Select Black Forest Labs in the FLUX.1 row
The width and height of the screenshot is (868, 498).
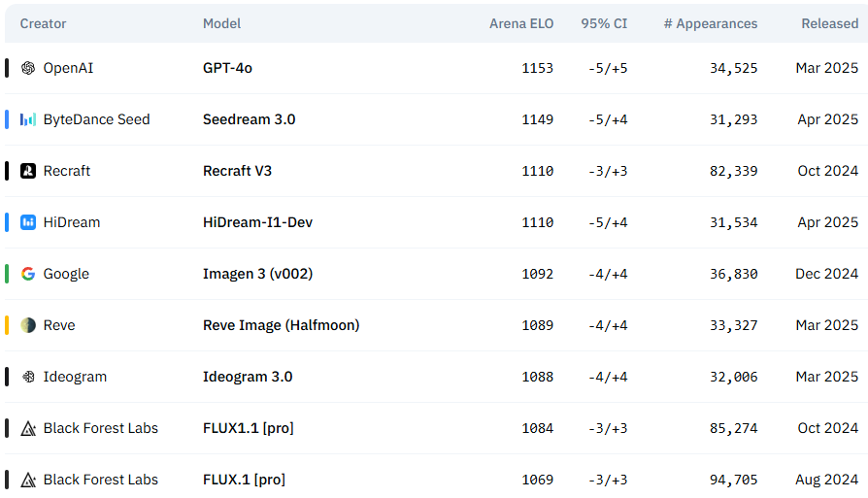point(101,480)
